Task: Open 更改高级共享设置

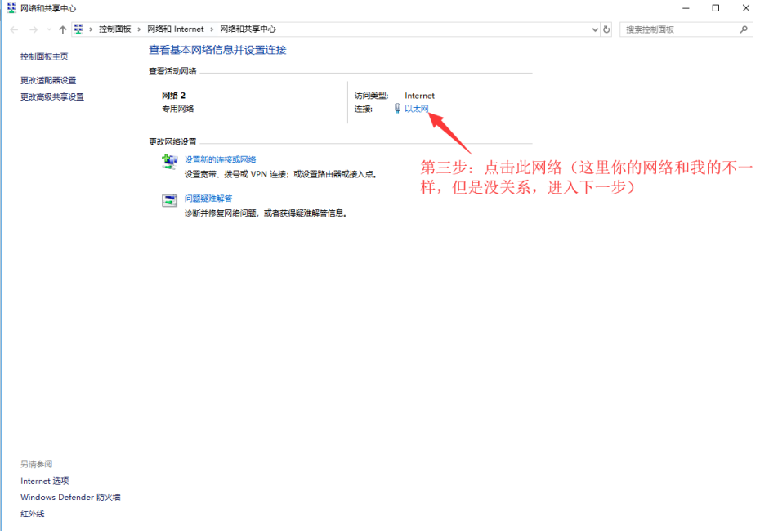Action: [51, 96]
